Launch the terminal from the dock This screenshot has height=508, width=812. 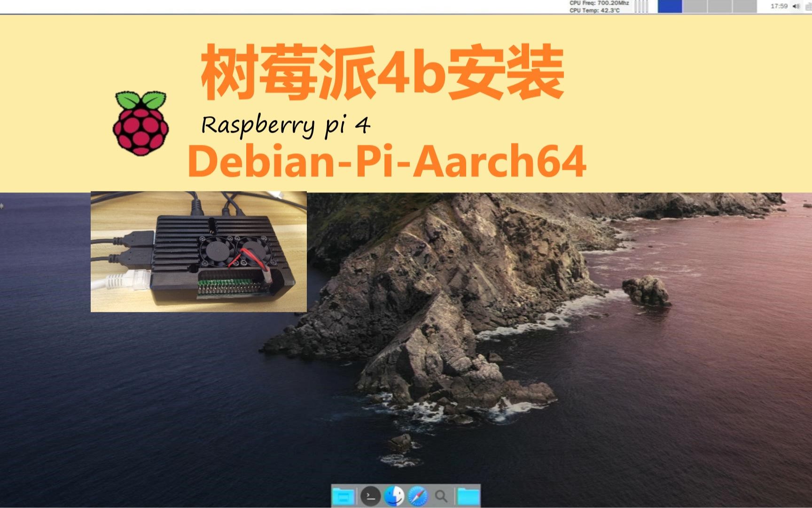point(370,496)
